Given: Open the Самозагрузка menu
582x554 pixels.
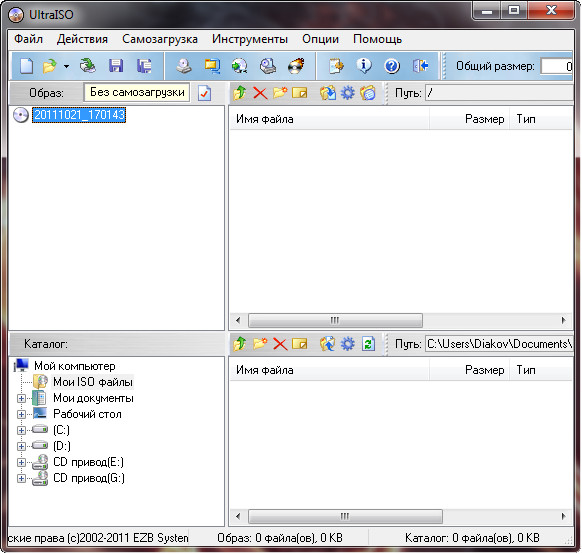Looking at the screenshot, I should pos(160,39).
